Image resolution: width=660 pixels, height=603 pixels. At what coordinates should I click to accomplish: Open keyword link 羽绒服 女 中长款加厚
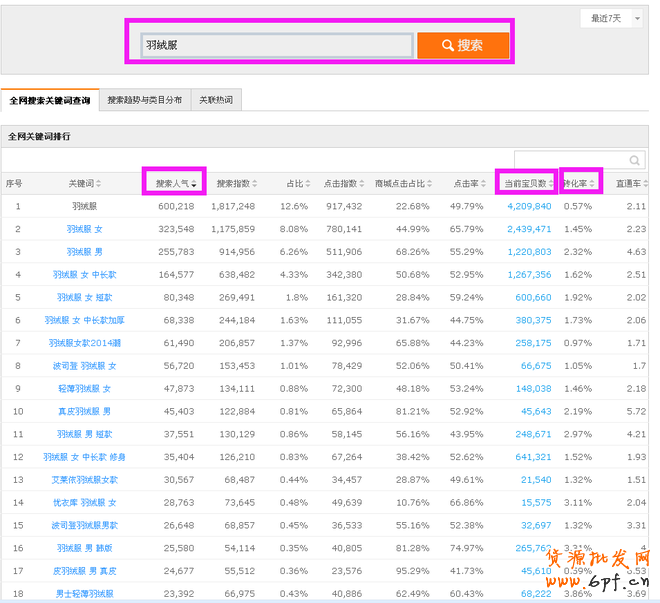tap(85, 320)
